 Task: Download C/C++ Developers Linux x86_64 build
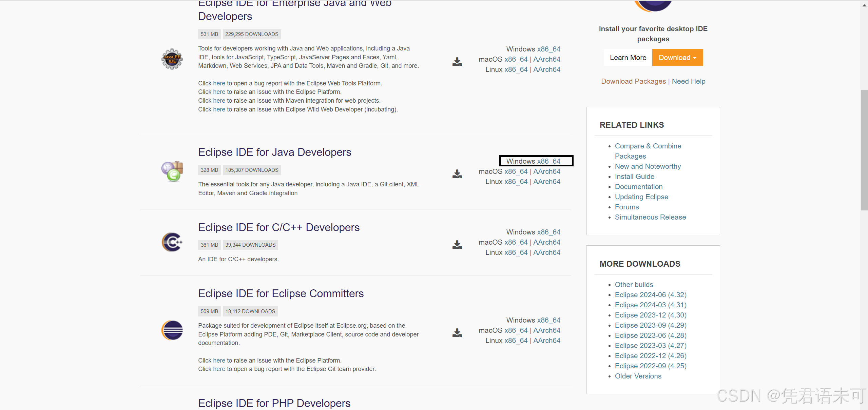coord(516,252)
